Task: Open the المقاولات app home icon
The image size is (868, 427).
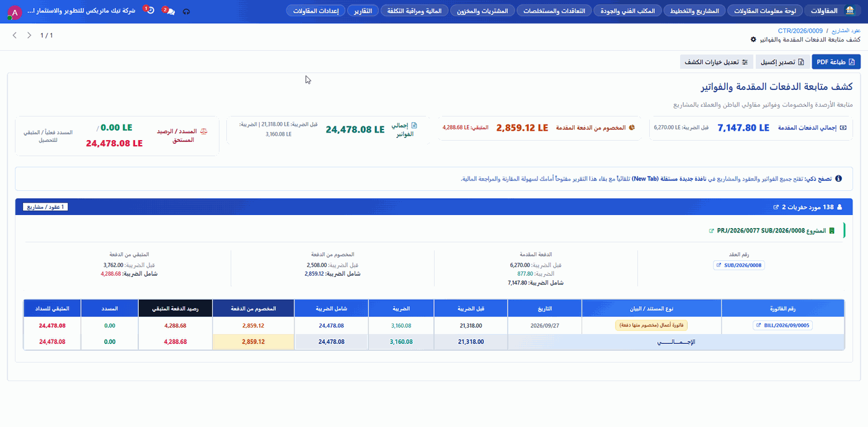Action: tap(849, 11)
